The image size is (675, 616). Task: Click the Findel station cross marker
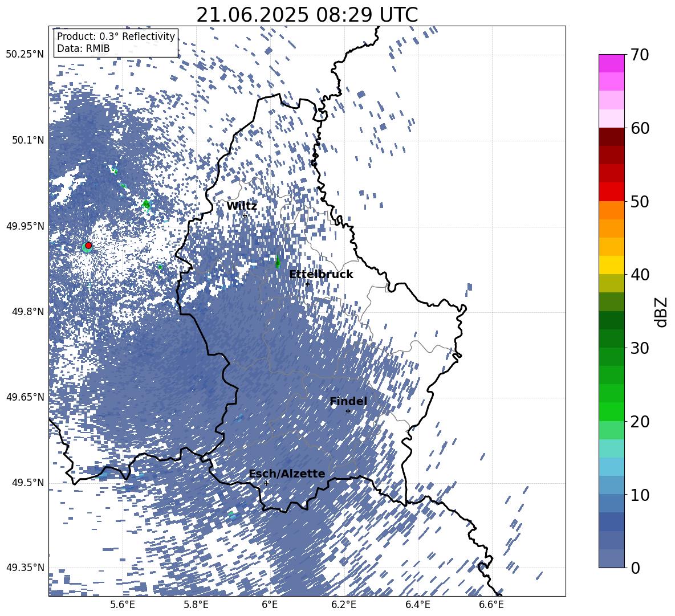point(348,411)
